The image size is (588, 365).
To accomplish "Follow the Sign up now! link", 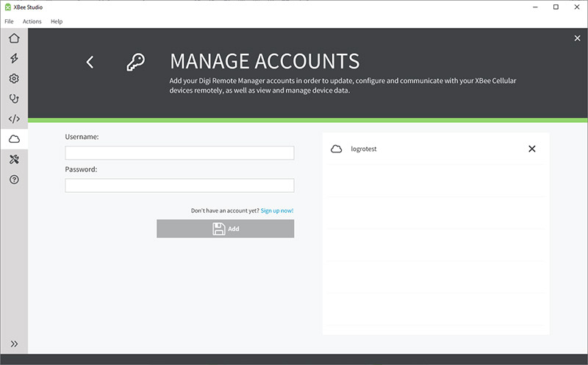I will 277,210.
